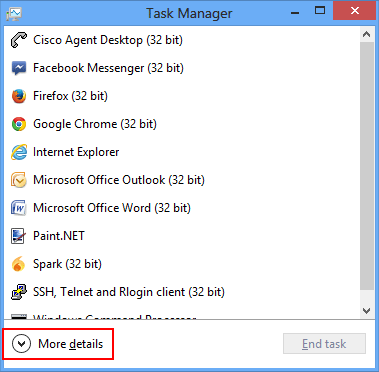Viewport: 379px width, 372px height.
Task: Select Facebook Messenger (32 bit) entry
Action: click(x=182, y=68)
